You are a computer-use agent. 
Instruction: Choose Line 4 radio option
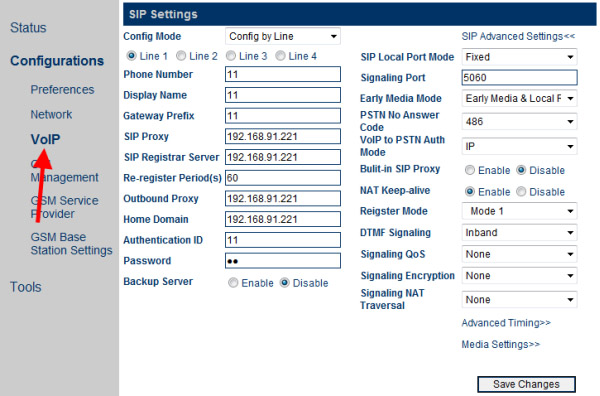pos(280,56)
